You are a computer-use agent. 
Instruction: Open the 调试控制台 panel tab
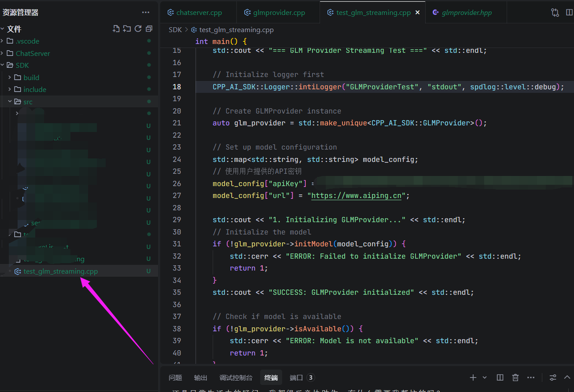tap(236, 378)
